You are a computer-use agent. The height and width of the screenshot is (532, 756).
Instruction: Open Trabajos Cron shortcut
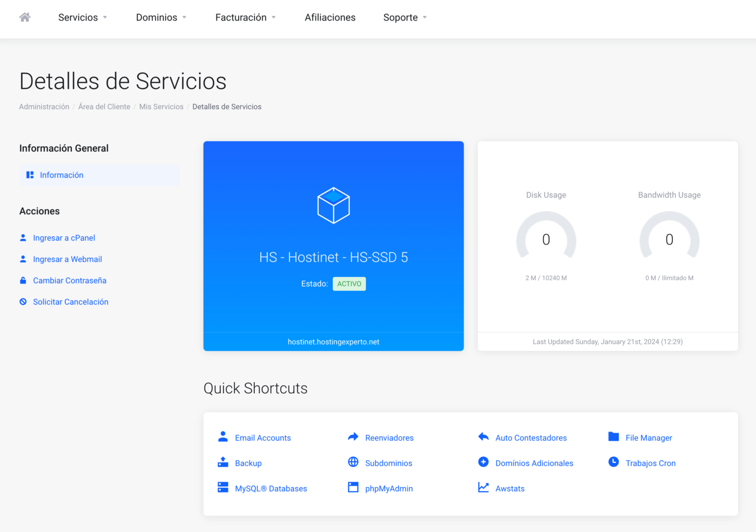point(651,463)
